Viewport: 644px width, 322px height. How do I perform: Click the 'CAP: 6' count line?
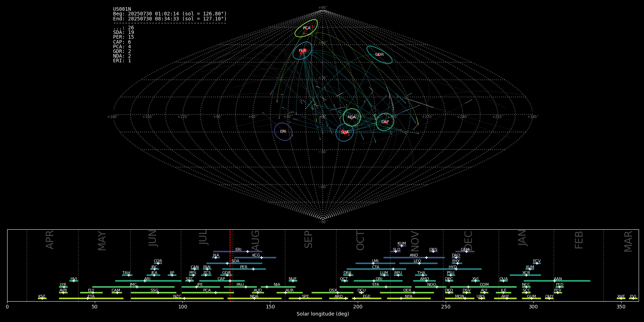click(x=122, y=42)
